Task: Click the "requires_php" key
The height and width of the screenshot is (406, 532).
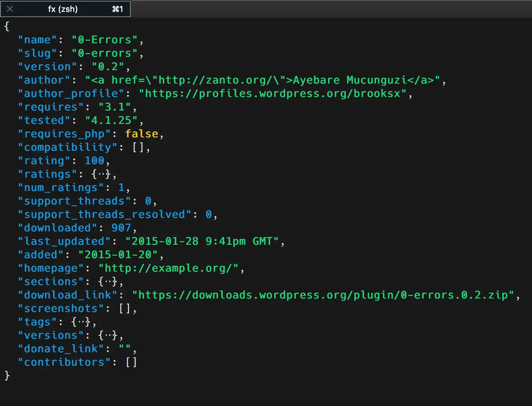Action: pos(64,134)
